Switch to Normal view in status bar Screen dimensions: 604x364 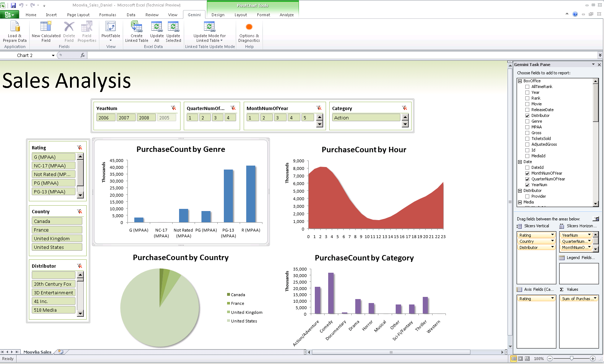point(513,359)
